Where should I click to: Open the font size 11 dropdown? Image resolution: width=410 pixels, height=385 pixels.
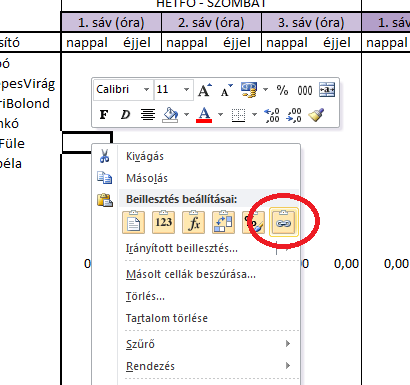186,89
